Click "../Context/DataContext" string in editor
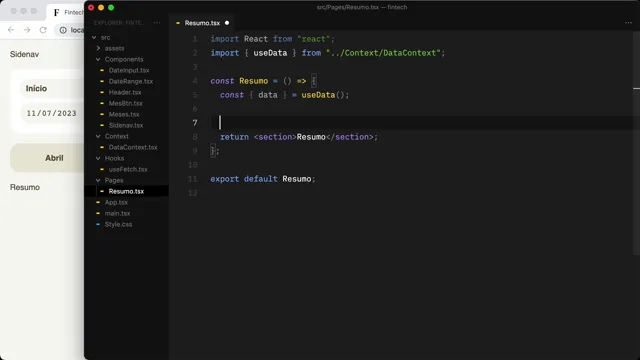The image size is (640, 360). click(383, 53)
